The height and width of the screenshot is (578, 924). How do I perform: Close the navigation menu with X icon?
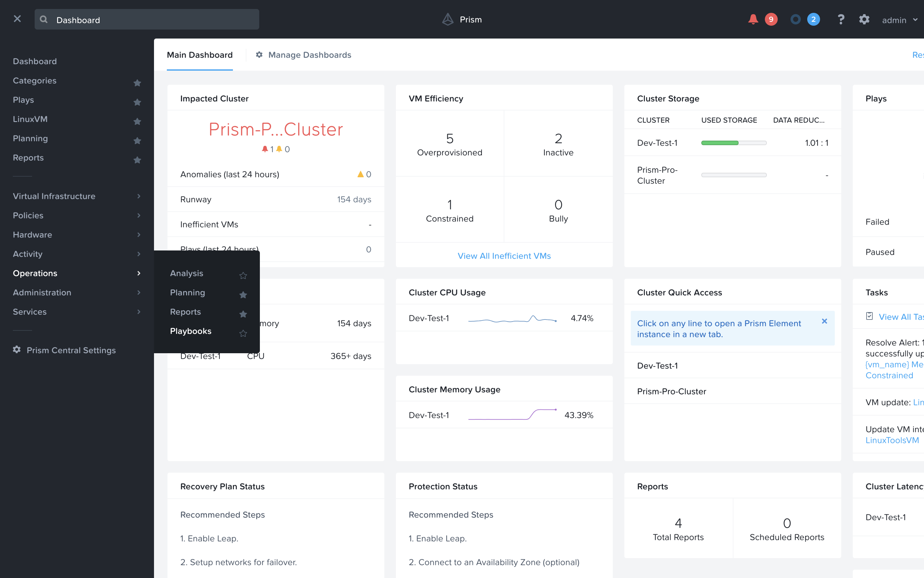pos(17,19)
